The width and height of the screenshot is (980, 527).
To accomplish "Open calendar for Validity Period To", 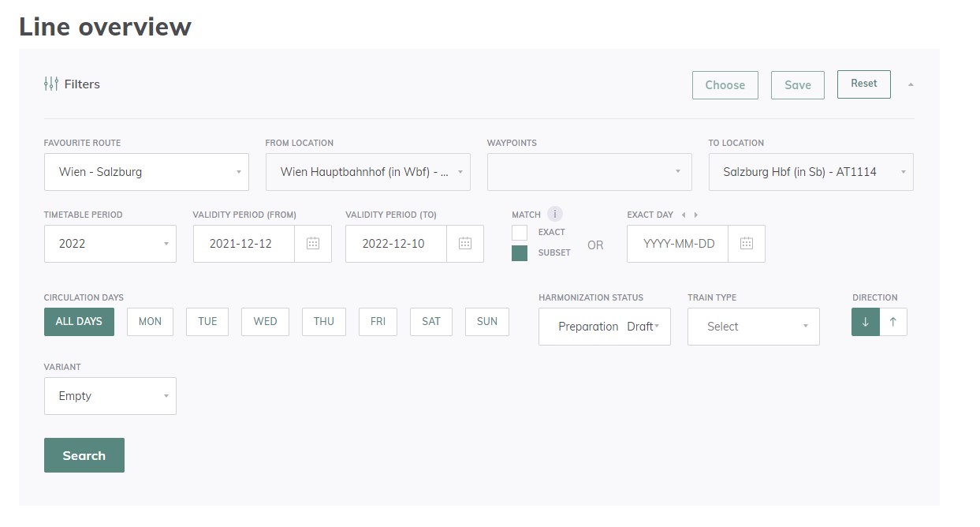I will point(465,244).
